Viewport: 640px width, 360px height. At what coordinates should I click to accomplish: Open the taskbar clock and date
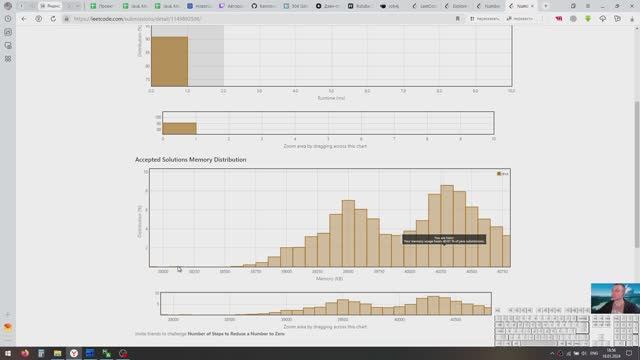coord(611,353)
